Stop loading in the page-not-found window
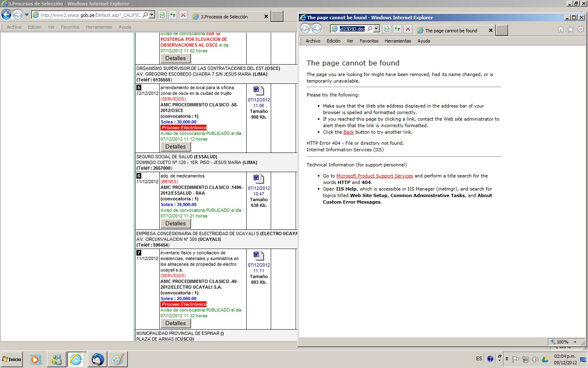 (408, 29)
